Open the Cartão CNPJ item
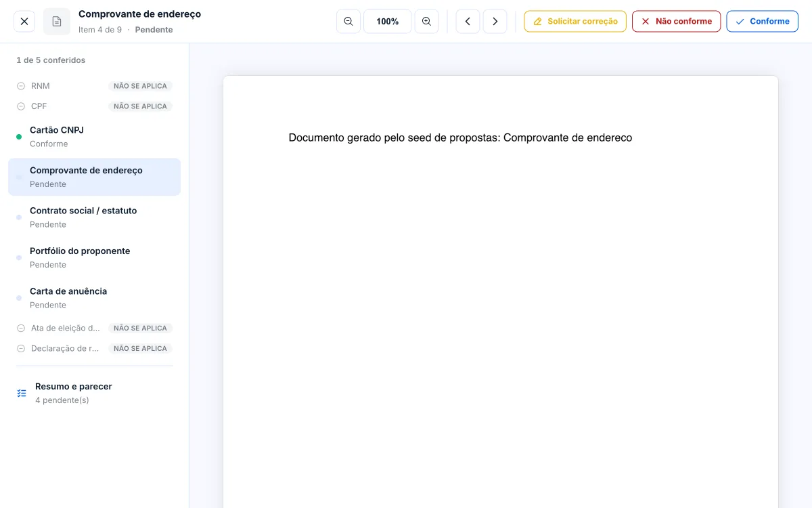The image size is (812, 508). click(95, 137)
